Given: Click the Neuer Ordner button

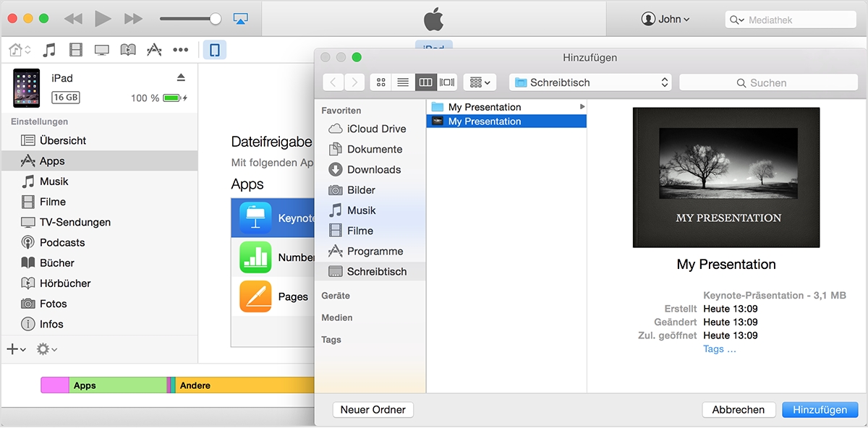Looking at the screenshot, I should click(x=373, y=410).
